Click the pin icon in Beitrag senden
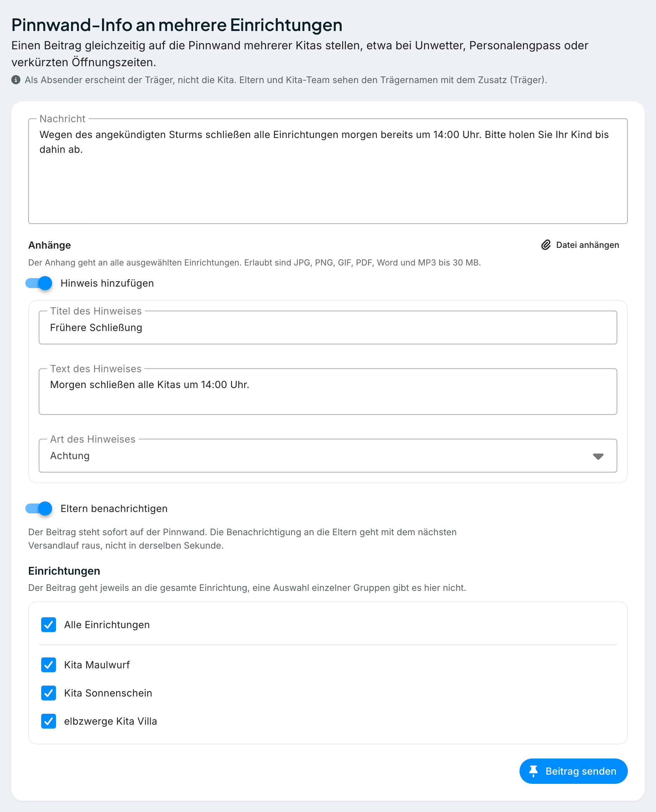Screen dimensions: 656x812 pos(533,771)
